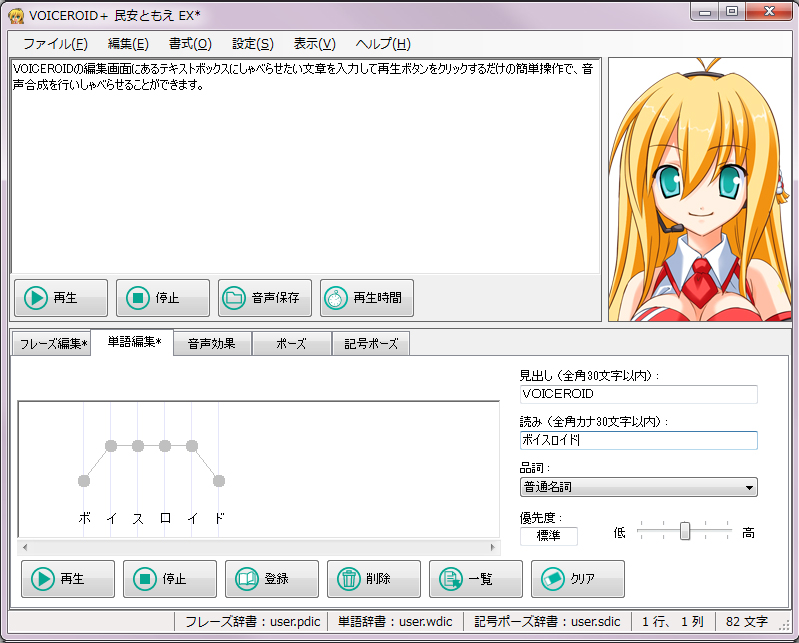The height and width of the screenshot is (643, 799).
Task: Click the accent node above first イ
Action: 111,446
